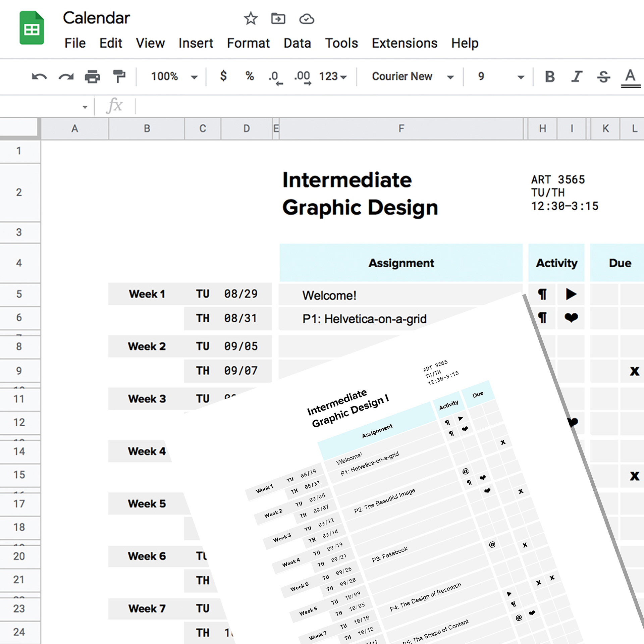644x644 pixels.
Task: Open the Tools menu
Action: coord(341,43)
